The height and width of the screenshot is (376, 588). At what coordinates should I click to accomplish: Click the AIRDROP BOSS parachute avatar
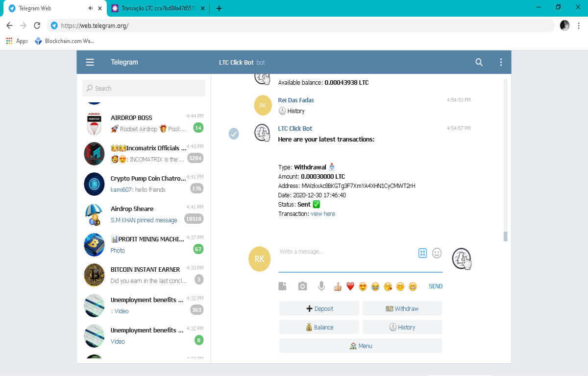[94, 123]
